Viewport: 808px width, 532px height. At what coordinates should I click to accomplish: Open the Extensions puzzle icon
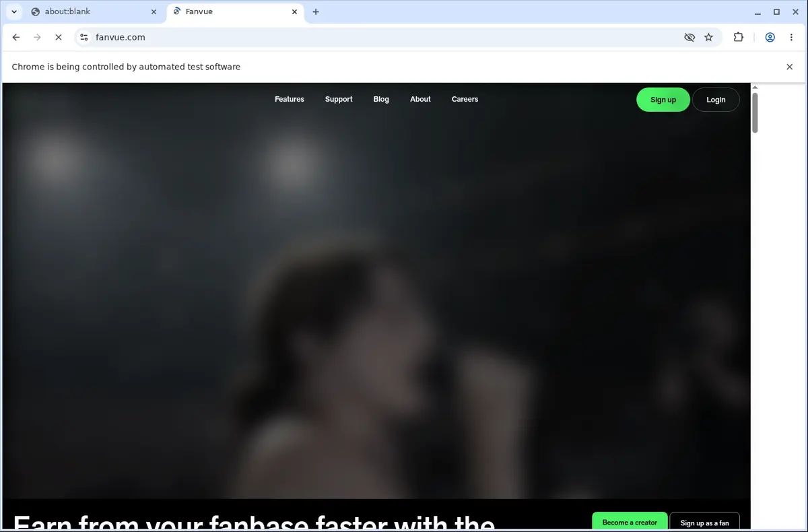[x=739, y=38]
